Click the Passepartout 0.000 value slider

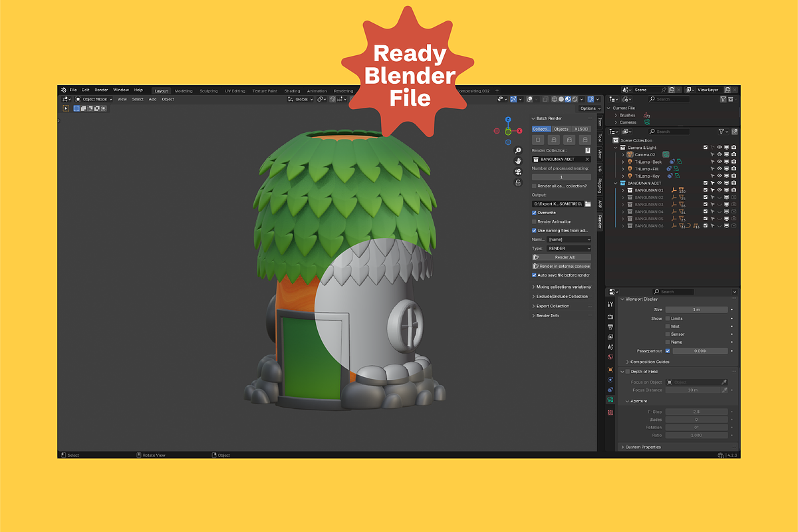[x=700, y=350]
